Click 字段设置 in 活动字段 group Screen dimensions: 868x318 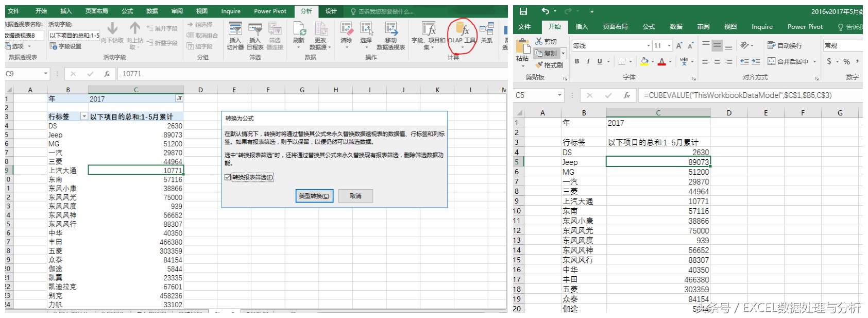(x=66, y=46)
